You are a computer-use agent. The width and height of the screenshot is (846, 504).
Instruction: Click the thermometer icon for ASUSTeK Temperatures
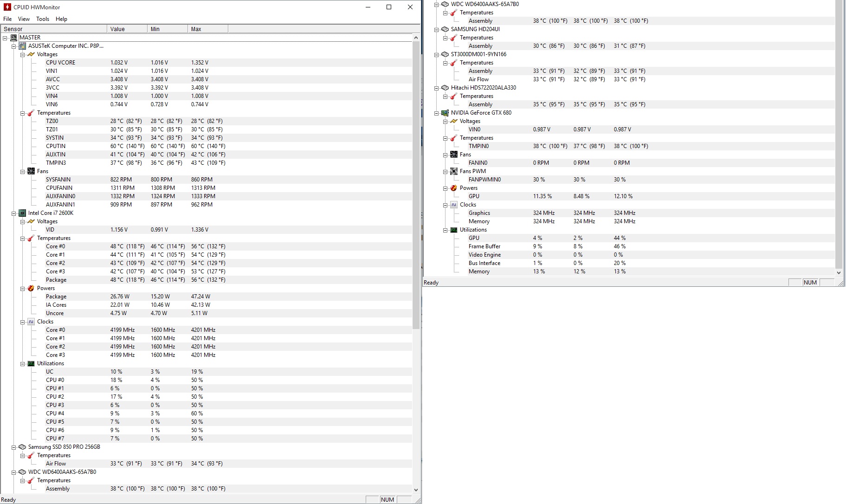31,113
